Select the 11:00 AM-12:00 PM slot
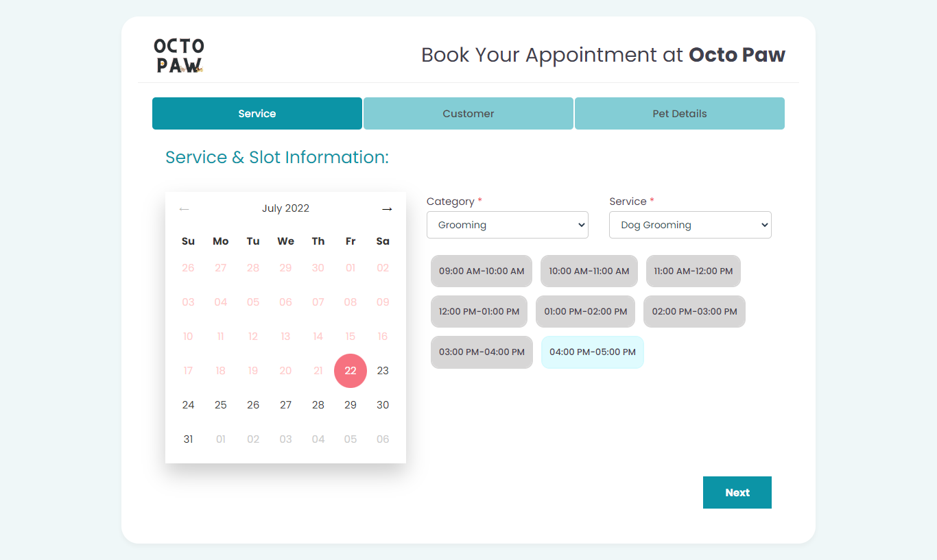Image resolution: width=937 pixels, height=560 pixels. (693, 271)
